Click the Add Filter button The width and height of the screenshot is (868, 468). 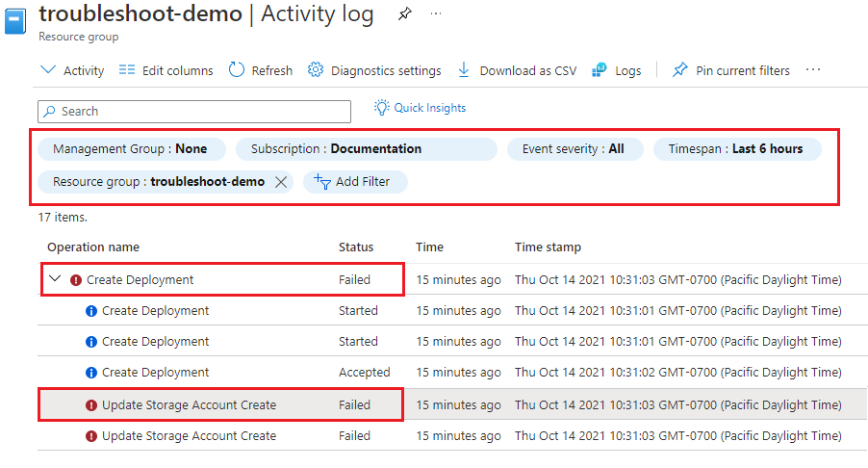[x=355, y=182]
